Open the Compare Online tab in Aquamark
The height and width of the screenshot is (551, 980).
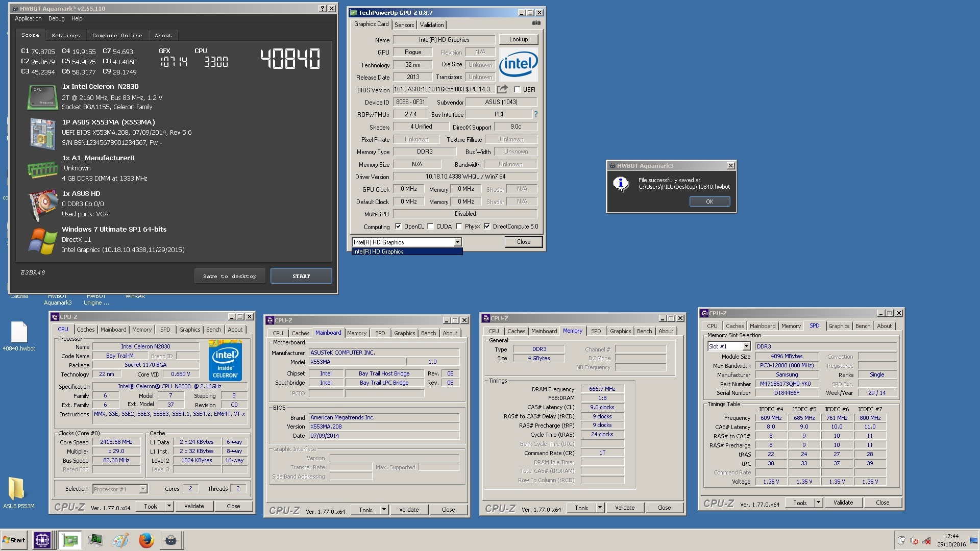(117, 36)
